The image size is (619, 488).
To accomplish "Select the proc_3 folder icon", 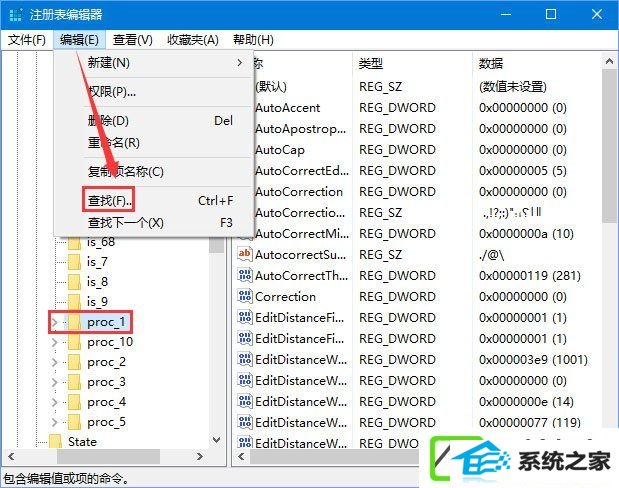I will tap(74, 382).
